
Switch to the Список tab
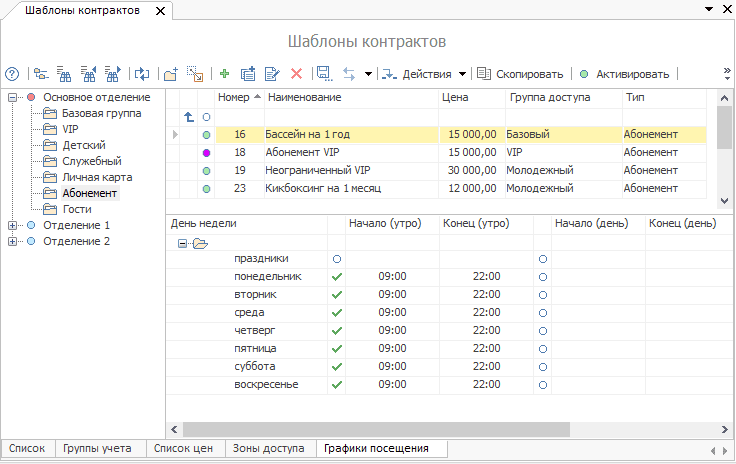pos(27,449)
